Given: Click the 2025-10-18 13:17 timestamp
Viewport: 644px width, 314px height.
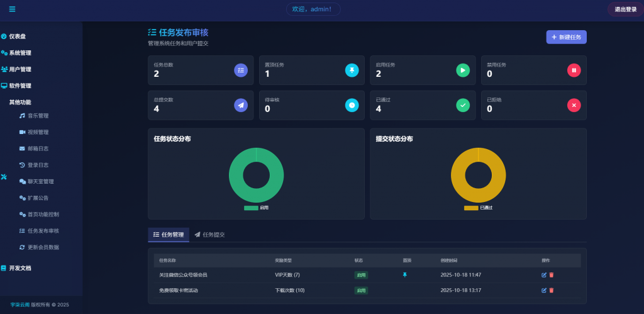Looking at the screenshot, I should [x=461, y=291].
